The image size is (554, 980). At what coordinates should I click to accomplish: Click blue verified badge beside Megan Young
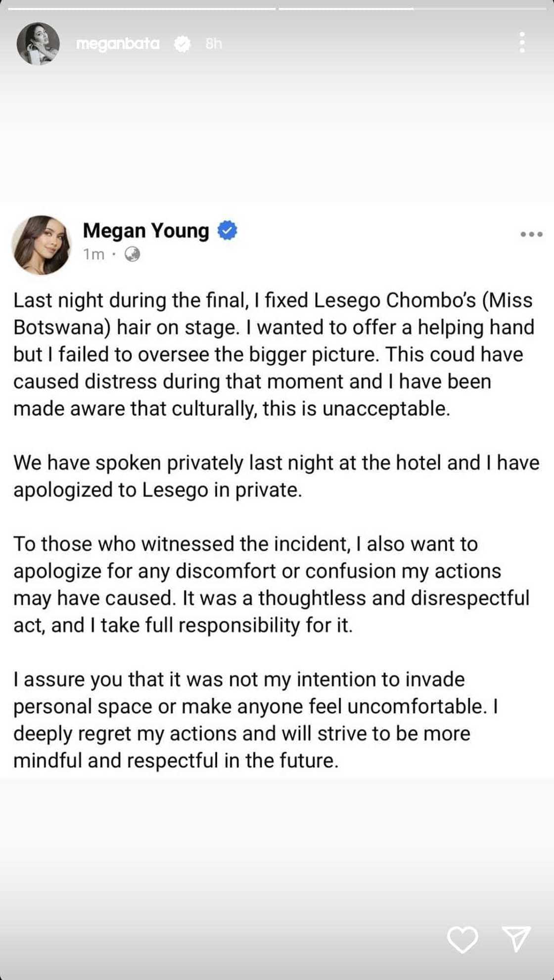tap(227, 231)
